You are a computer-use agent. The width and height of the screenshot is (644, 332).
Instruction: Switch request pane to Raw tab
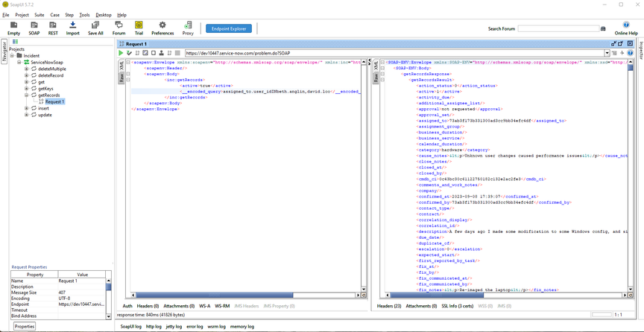click(x=121, y=78)
